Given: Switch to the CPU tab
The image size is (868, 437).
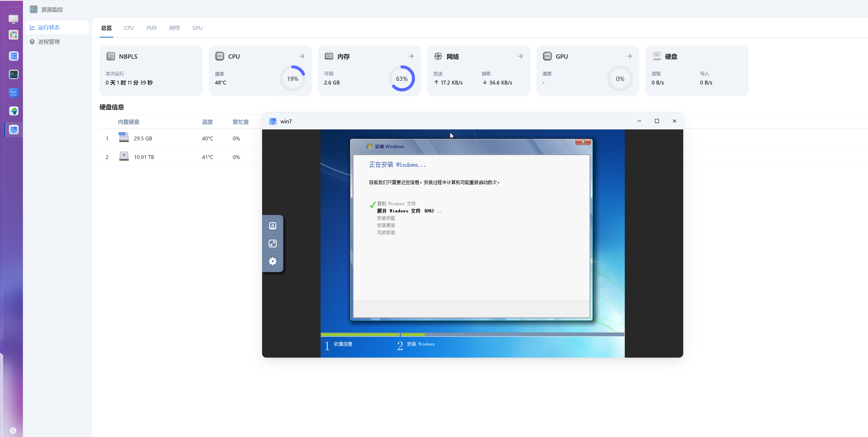Looking at the screenshot, I should coord(129,28).
